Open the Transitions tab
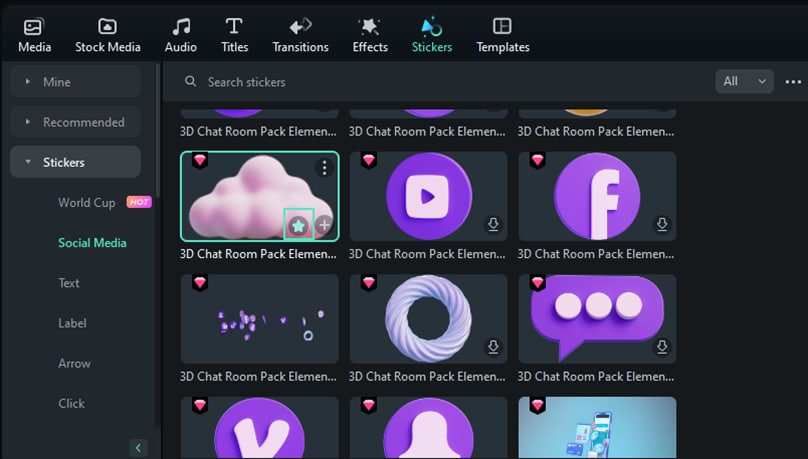 pos(300,36)
